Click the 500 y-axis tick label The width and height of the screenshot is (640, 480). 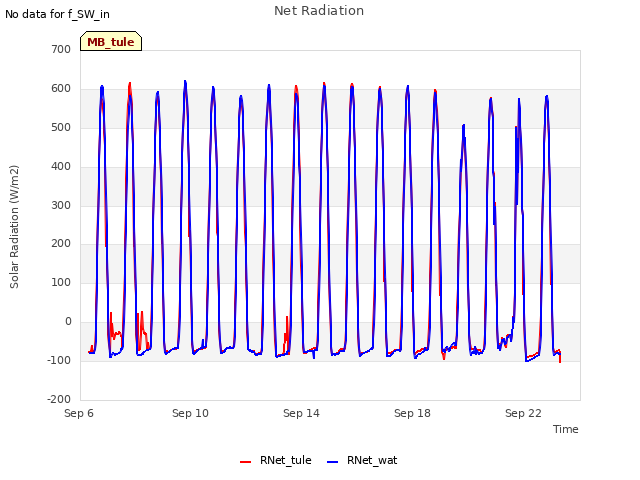[61, 127]
